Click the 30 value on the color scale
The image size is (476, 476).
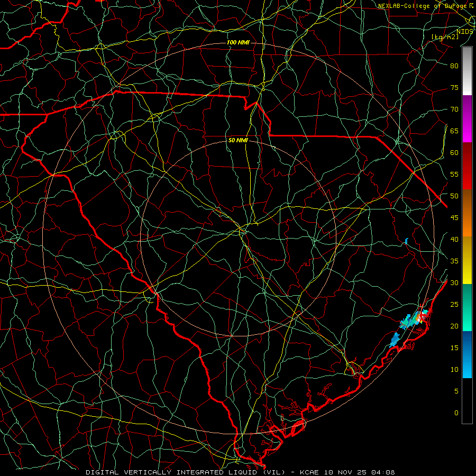[x=454, y=283]
